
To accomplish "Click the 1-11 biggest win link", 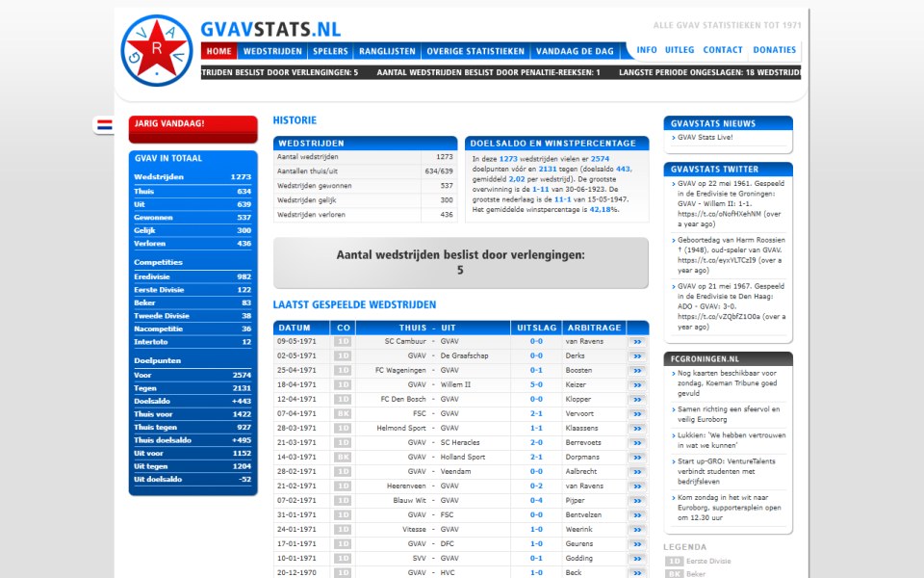I will (x=540, y=190).
